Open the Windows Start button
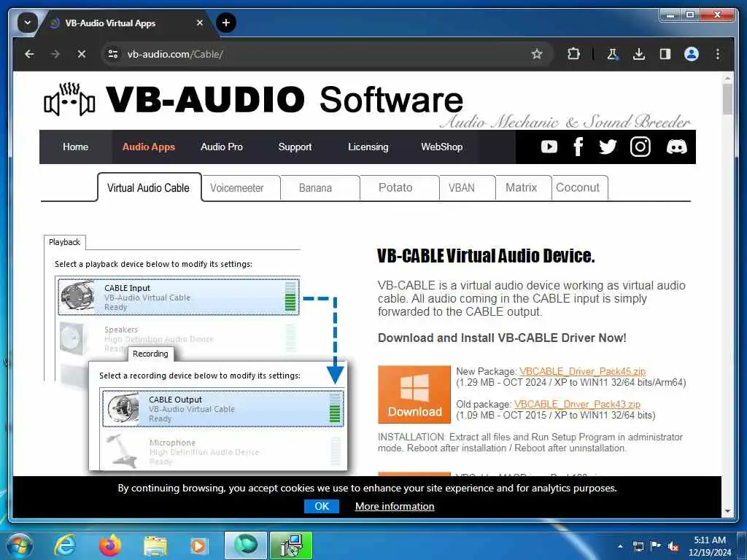This screenshot has height=560, width=747. pos(20,545)
